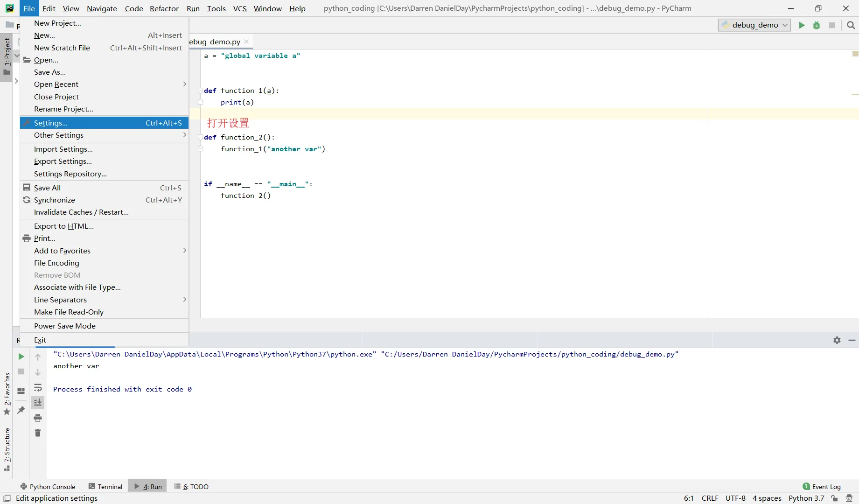The width and height of the screenshot is (859, 504).
Task: Select Invalidate Caches / Restart...
Action: coord(105,212)
